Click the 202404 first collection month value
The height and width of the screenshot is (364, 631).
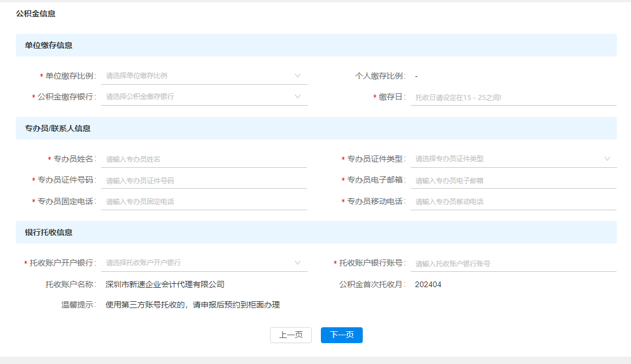click(x=428, y=284)
